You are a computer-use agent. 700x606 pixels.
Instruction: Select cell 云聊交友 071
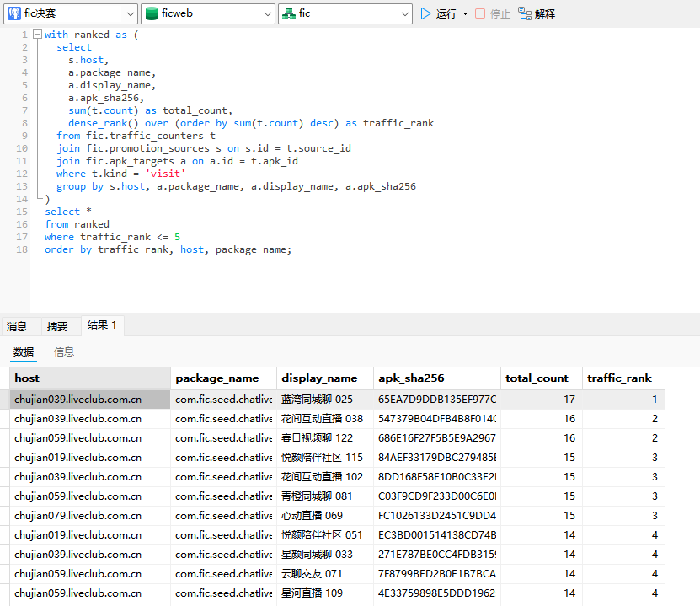[x=325, y=574]
